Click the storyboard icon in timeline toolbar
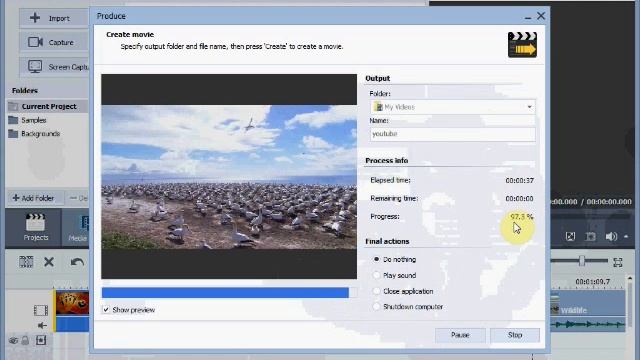 [26, 262]
